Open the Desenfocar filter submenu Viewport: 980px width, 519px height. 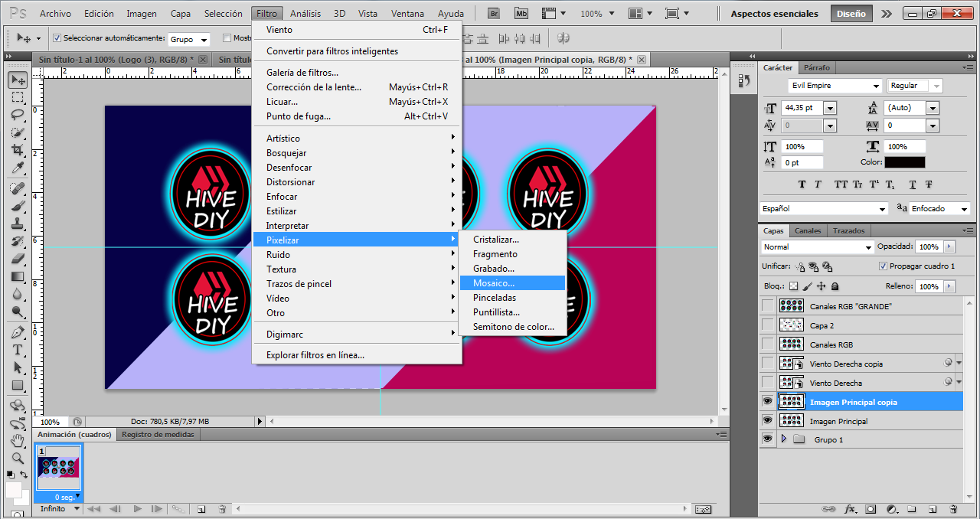pos(358,168)
